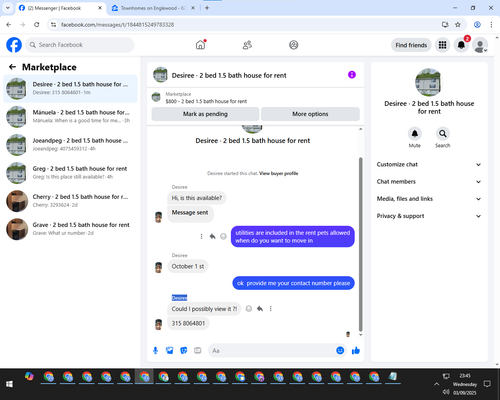Viewport: 500px width, 400px height.
Task: Open Chrome's three-dot menu
Action: 491,24
